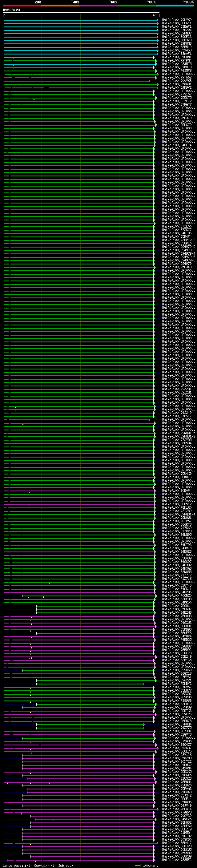Click the white AV528124 query bar
Image resolution: width=197 pixels, height=868 pixels.
pyautogui.click(x=81, y=12)
